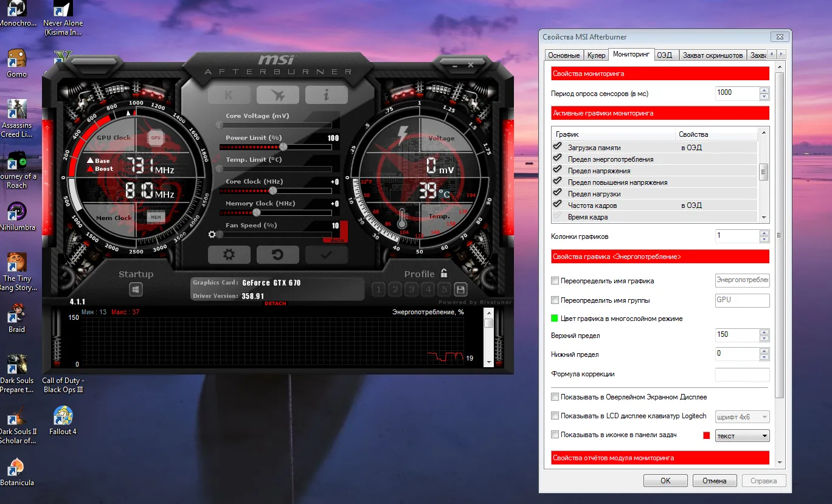
Task: Open the Fallout 4 desktop icon
Action: point(63,416)
